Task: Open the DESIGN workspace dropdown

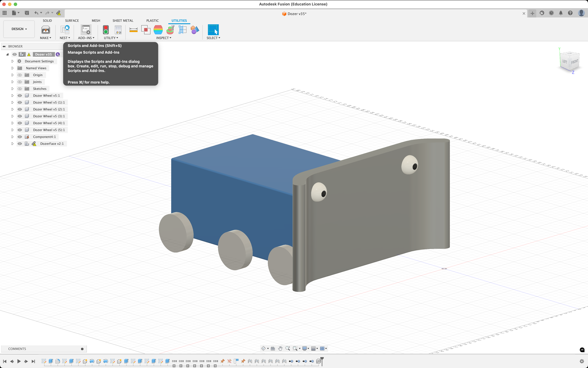Action: [19, 29]
